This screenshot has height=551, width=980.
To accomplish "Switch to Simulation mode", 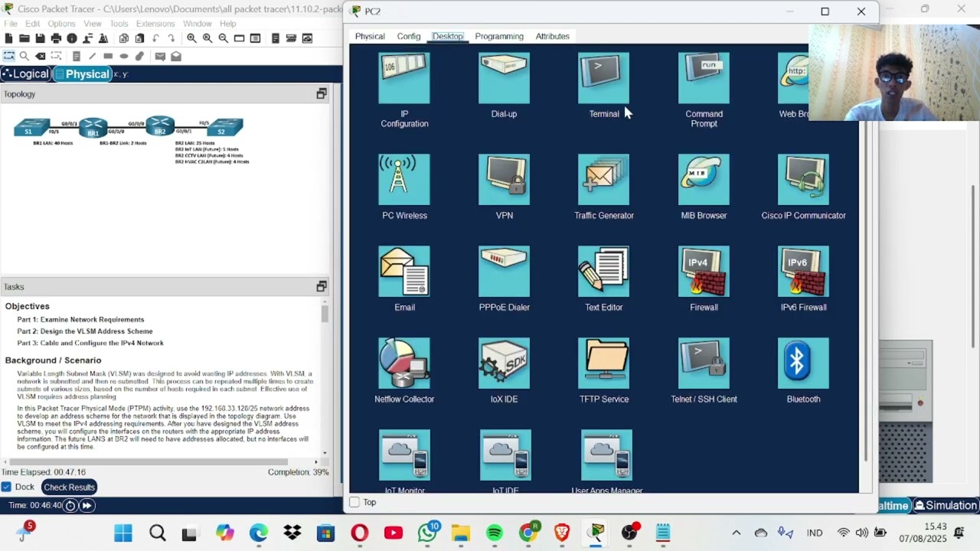I will click(x=946, y=506).
